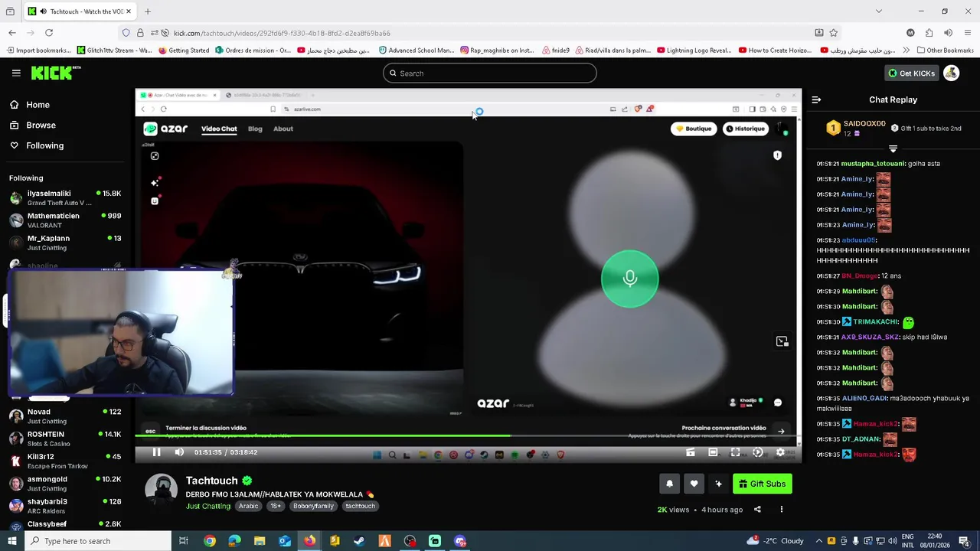Toggle notifications bell for Tachtouch

coord(669,484)
